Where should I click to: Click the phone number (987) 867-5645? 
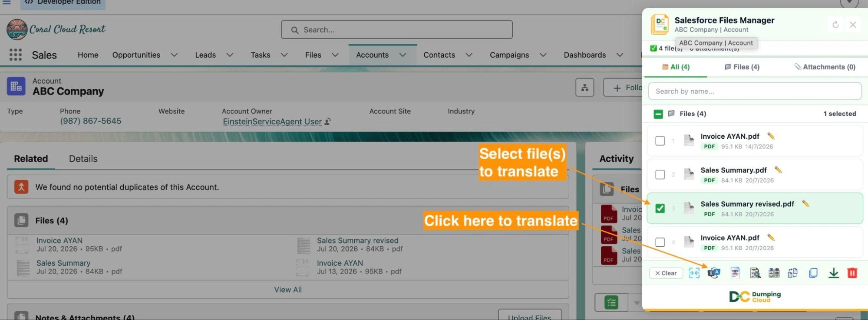click(x=91, y=121)
